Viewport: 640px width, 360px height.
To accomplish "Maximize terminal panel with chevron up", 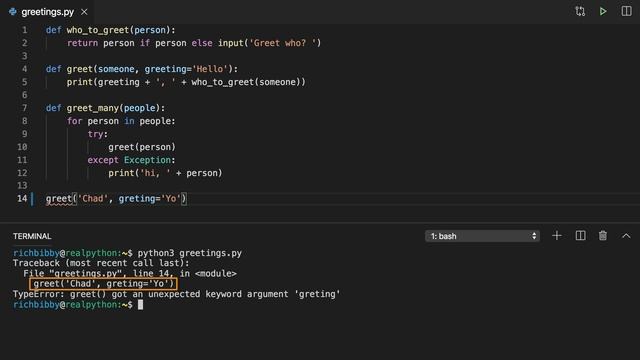I will [626, 236].
